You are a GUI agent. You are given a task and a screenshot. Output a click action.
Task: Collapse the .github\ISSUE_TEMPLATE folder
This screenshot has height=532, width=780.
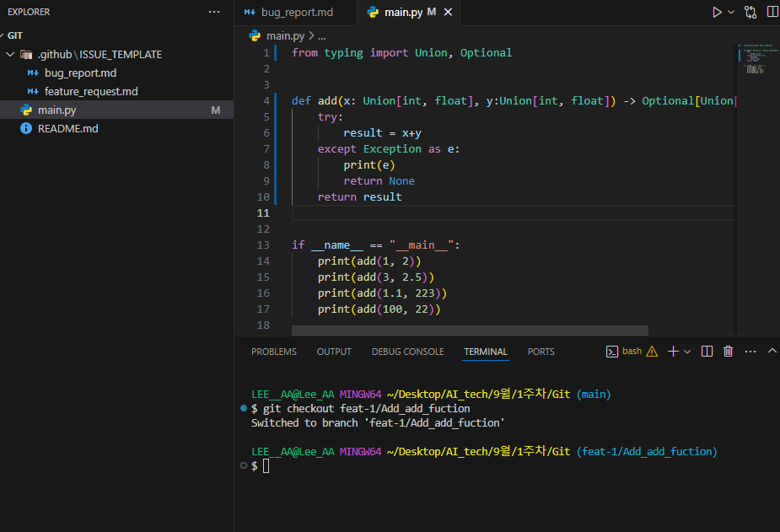pyautogui.click(x=11, y=54)
